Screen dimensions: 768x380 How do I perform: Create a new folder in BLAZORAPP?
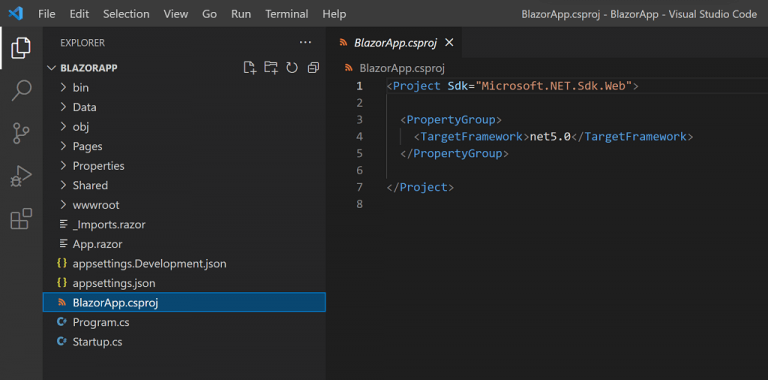(271, 68)
